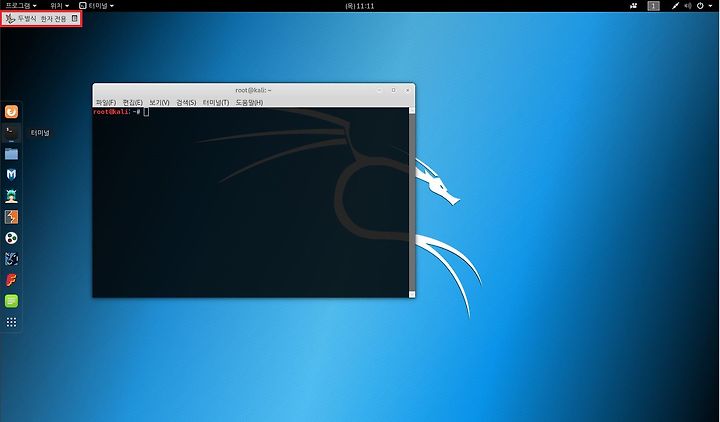Open the terminal Terminal menu

216,102
